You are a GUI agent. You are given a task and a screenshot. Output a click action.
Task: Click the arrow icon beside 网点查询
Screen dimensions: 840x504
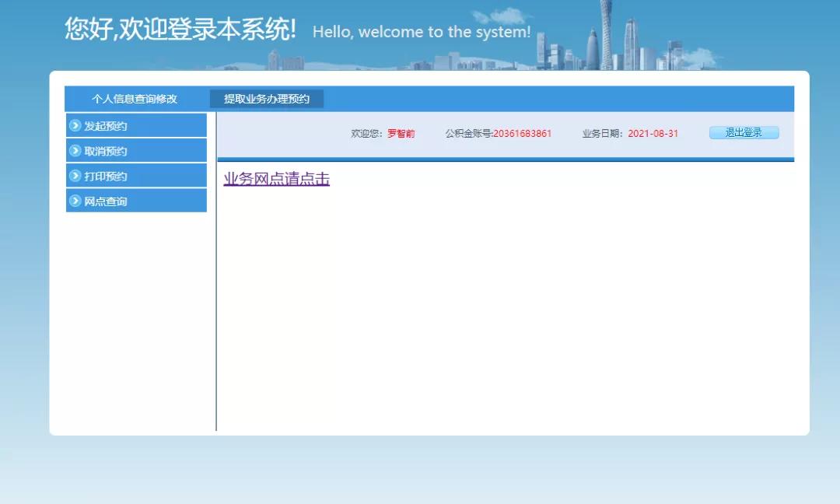pos(75,201)
